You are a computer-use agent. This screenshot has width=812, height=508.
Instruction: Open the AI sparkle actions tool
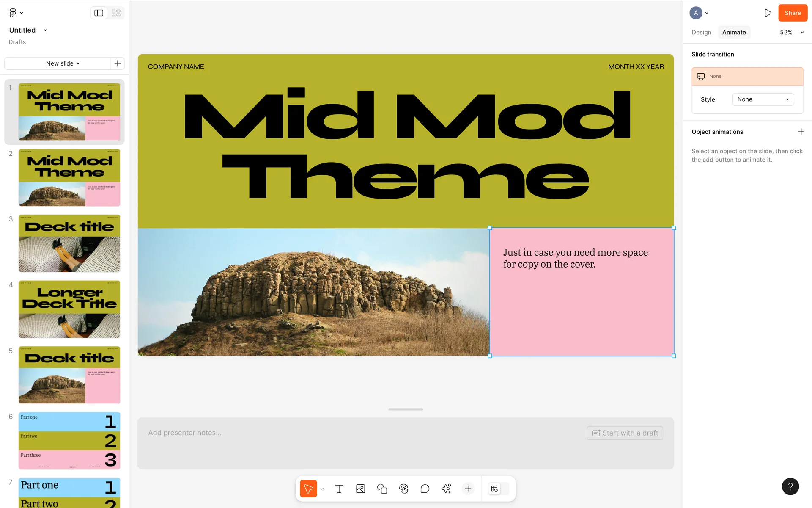pyautogui.click(x=446, y=489)
